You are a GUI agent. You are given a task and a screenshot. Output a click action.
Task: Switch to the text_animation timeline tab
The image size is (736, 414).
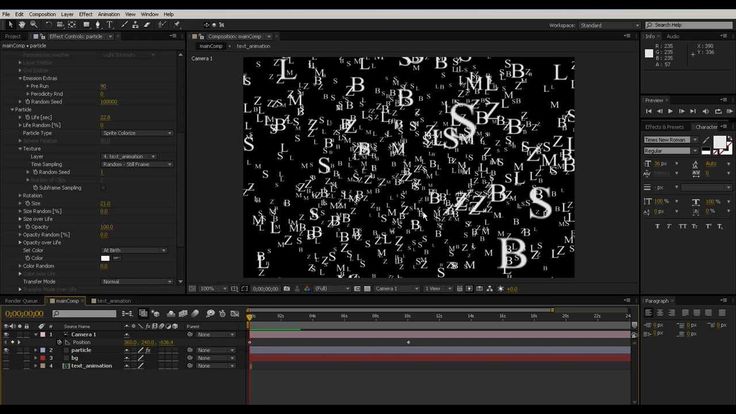point(113,301)
